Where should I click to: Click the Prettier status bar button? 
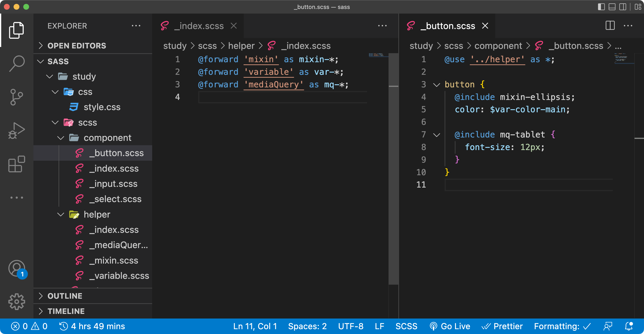503,326
